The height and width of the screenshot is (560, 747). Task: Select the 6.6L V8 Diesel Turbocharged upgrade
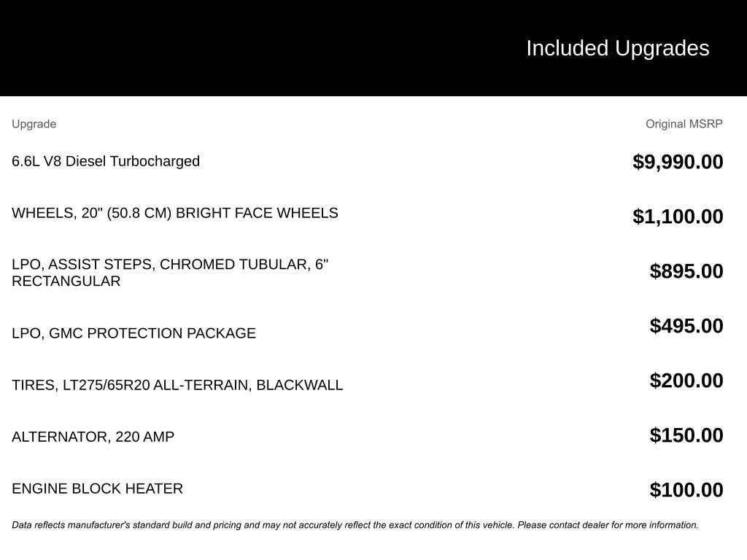(106, 161)
